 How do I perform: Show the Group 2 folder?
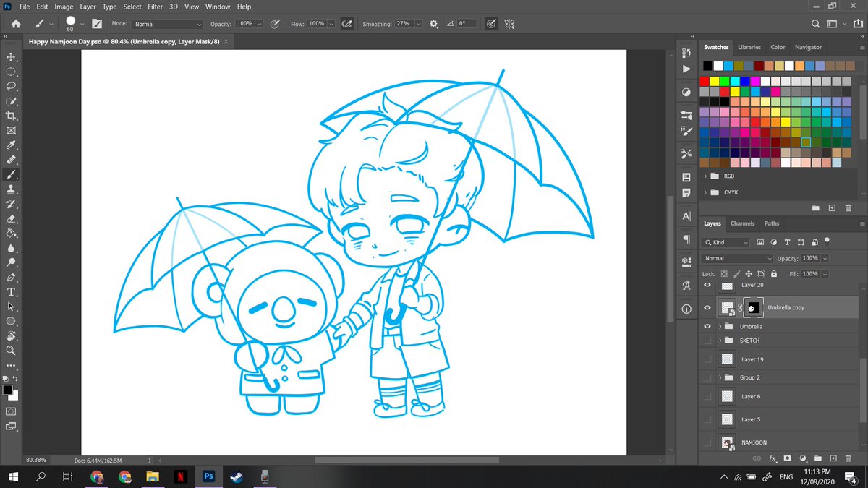[707, 377]
